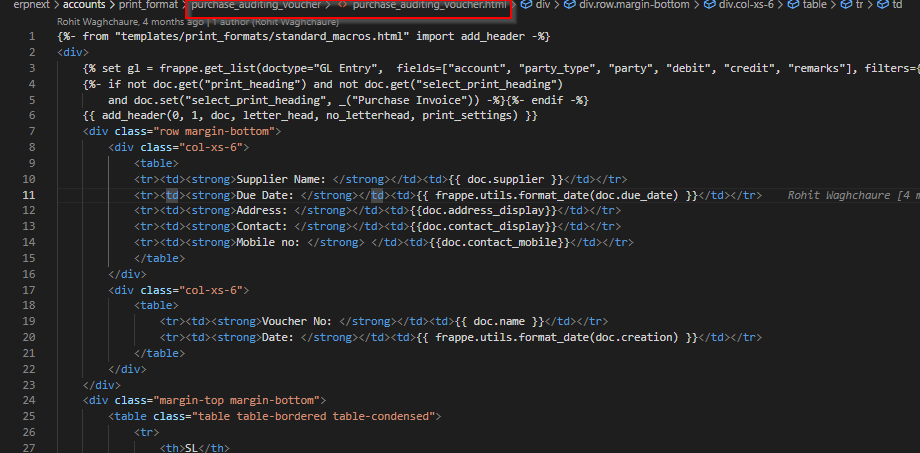Click the closing '</table>' tag on line 15
The image size is (920, 453).
(x=160, y=258)
